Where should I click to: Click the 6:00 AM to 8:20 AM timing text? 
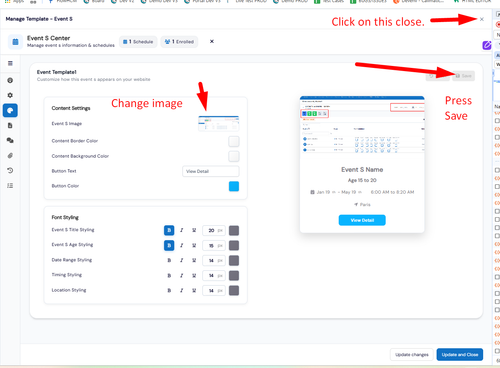392,192
